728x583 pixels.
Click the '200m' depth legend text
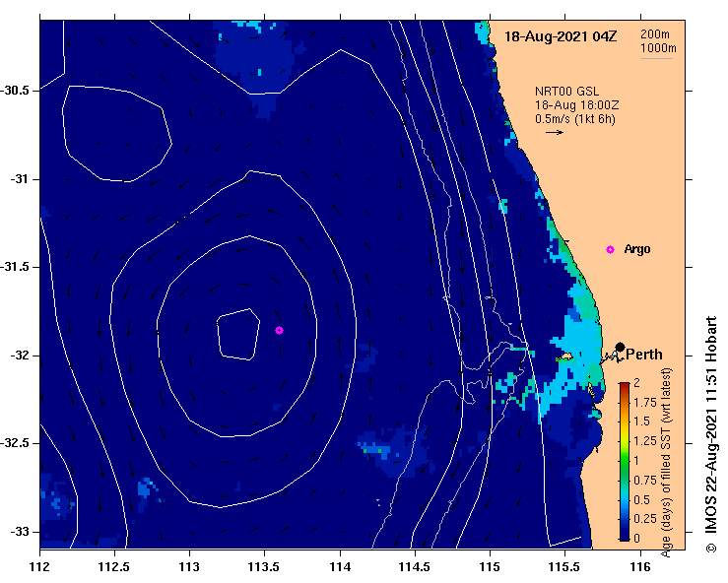[655, 34]
